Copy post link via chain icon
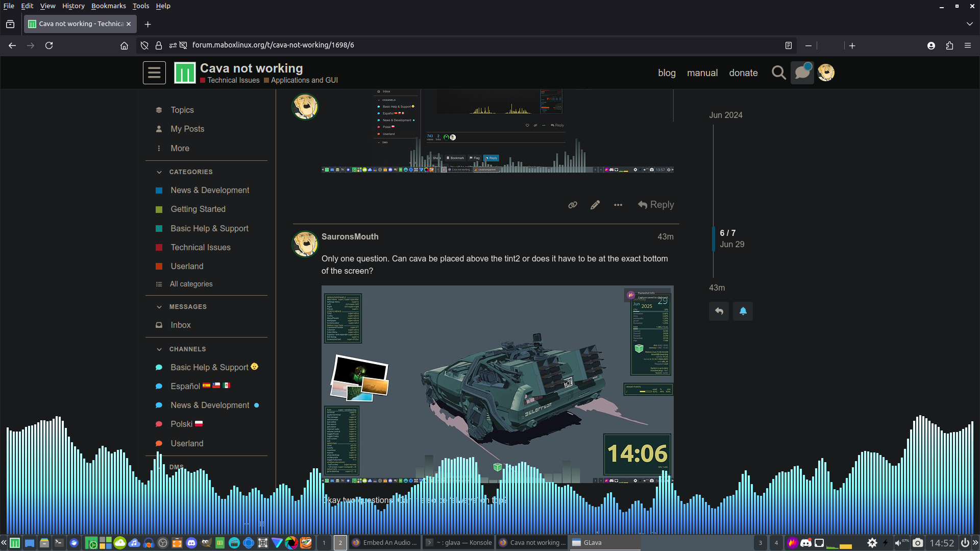The image size is (980, 551). click(x=573, y=205)
